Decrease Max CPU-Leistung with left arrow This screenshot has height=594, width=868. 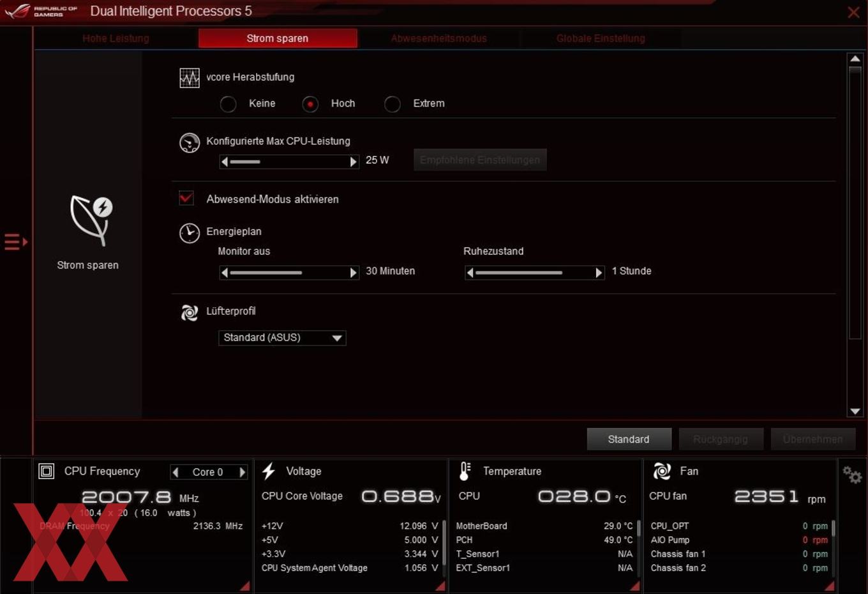click(225, 162)
